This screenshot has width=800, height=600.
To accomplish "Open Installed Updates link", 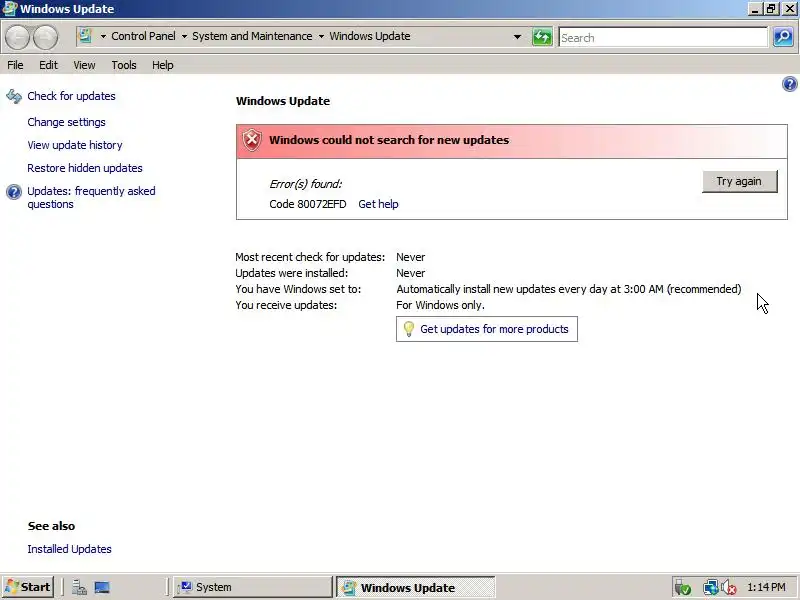I will 69,549.
